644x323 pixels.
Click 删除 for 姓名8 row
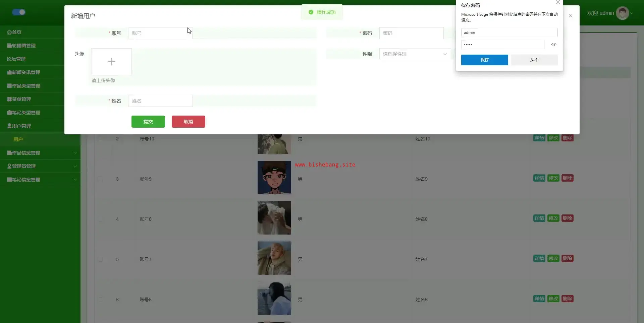coord(568,218)
